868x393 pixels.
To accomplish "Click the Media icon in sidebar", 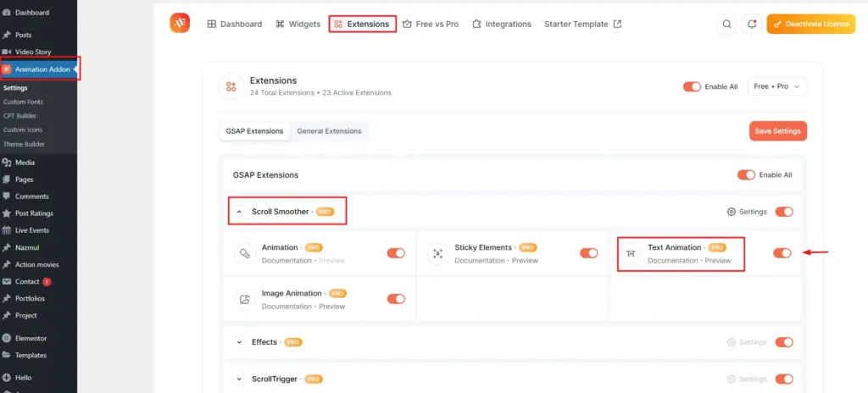I will coord(7,163).
